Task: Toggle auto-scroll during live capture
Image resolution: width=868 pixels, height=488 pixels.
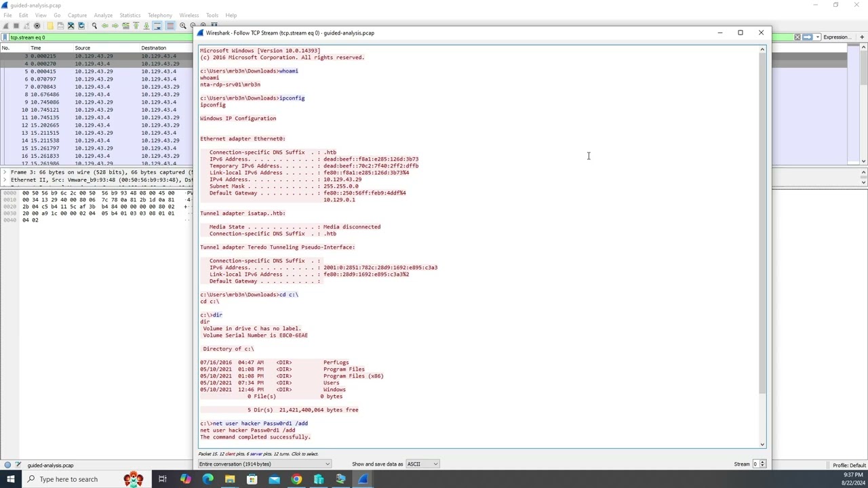Action: pyautogui.click(x=157, y=26)
